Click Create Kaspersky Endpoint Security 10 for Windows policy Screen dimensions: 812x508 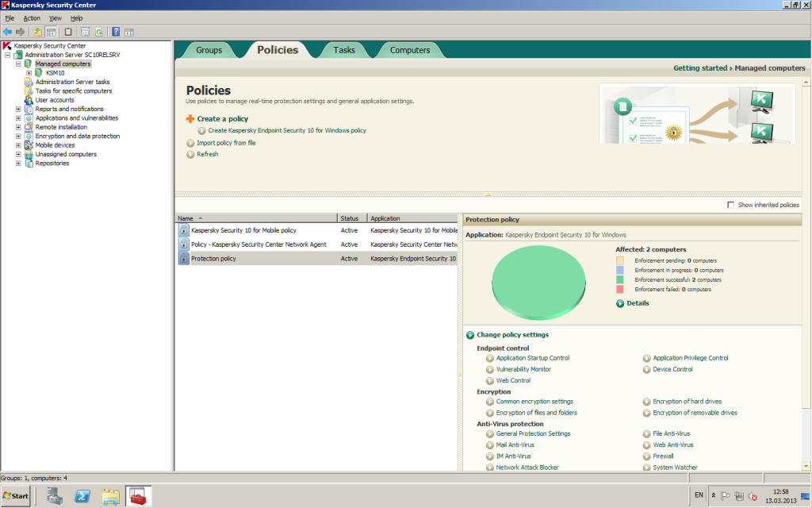[x=287, y=131]
